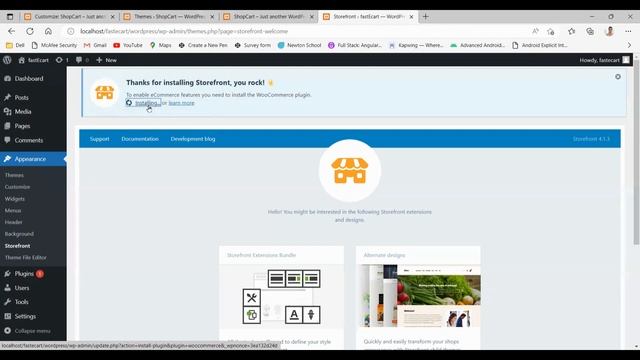Visit site via fastCart home icon

coord(33,60)
